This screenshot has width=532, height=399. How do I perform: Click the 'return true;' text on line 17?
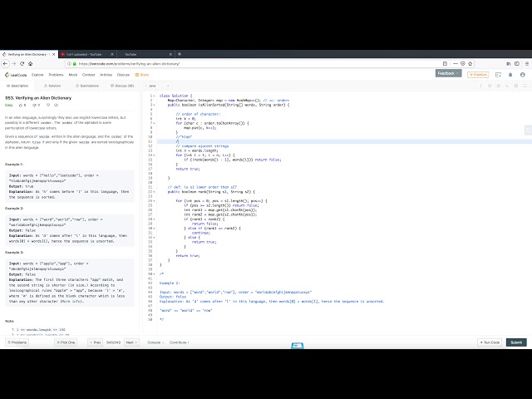pos(188,169)
